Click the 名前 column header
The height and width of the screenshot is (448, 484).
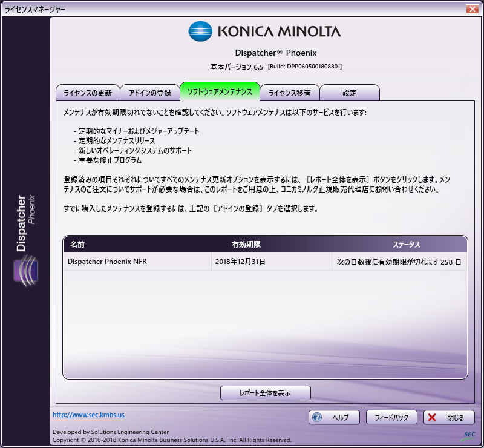click(77, 245)
